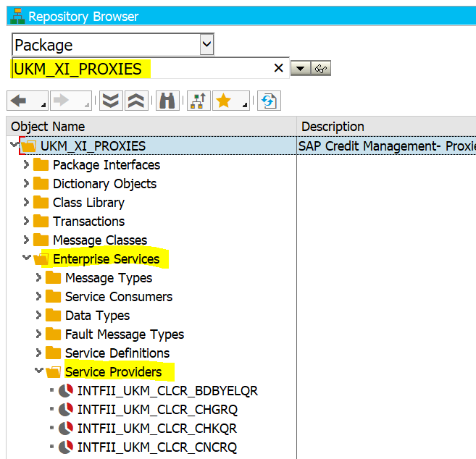Click the Service Providers open folder icon
The width and height of the screenshot is (476, 459).
tap(53, 372)
